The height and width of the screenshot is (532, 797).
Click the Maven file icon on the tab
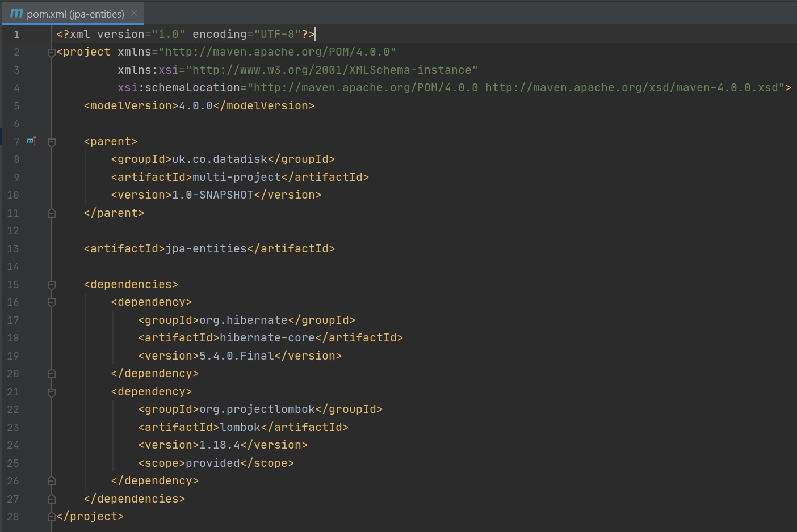pos(16,13)
